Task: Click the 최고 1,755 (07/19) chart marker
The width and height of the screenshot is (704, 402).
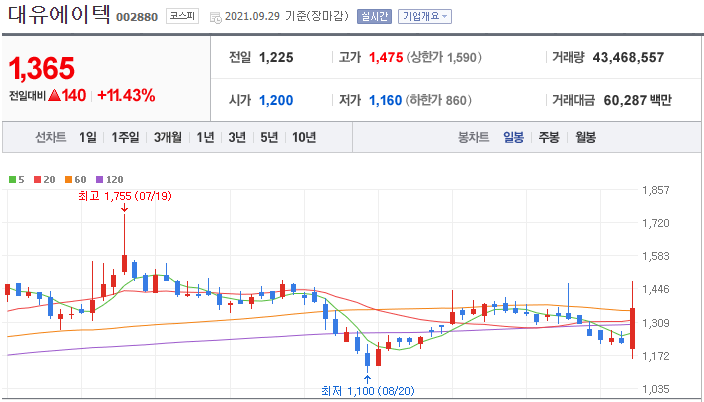Action: pyautogui.click(x=125, y=196)
